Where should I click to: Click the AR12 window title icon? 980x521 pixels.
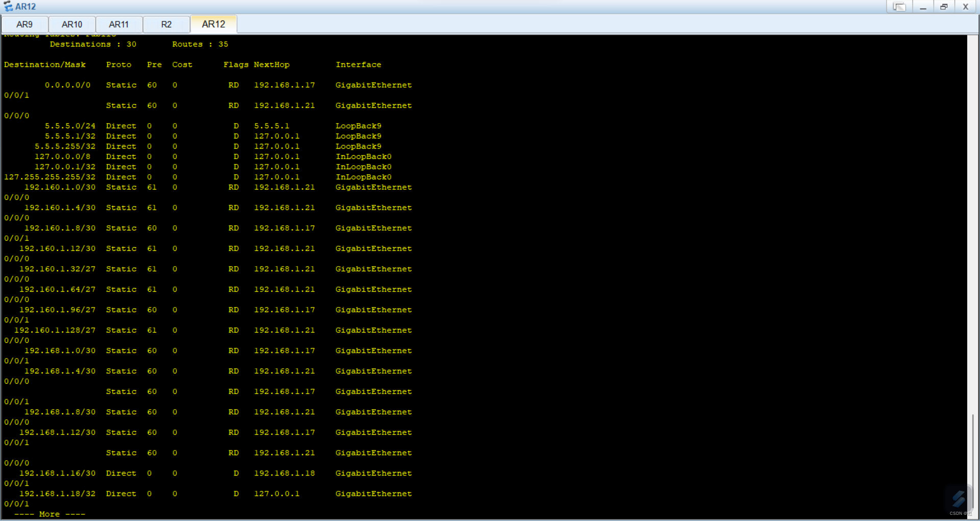(8, 7)
